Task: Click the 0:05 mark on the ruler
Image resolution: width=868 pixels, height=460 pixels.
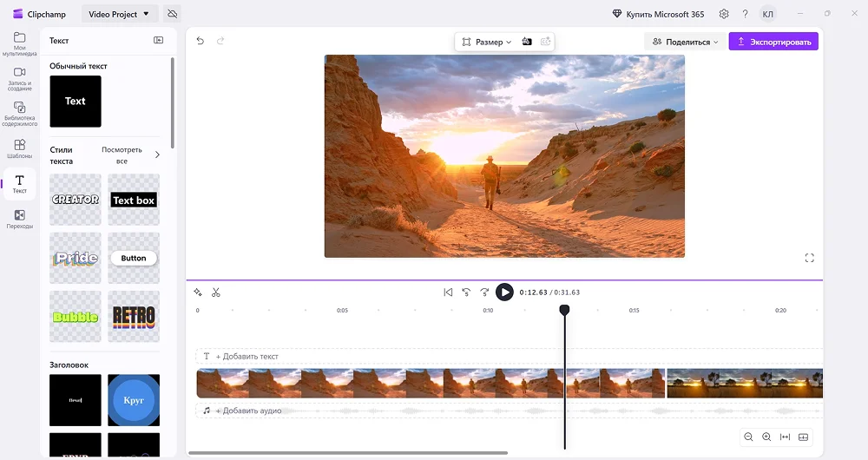Action: tap(342, 311)
